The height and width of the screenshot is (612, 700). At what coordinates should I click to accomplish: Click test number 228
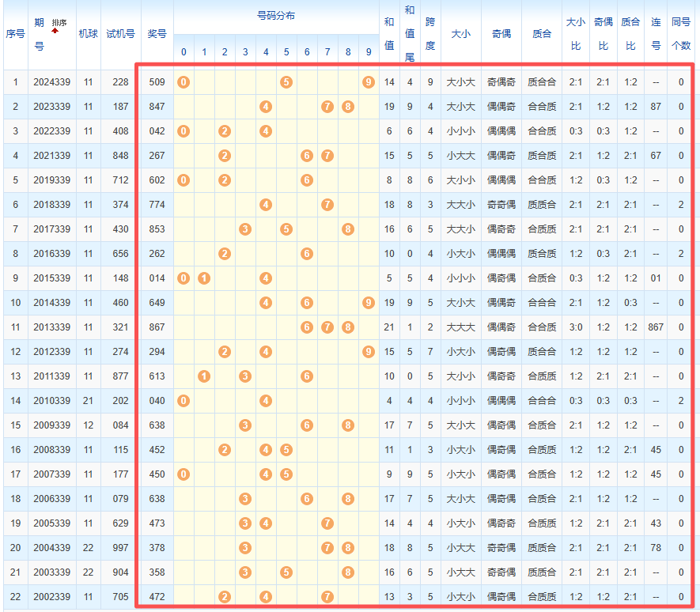pos(120,82)
